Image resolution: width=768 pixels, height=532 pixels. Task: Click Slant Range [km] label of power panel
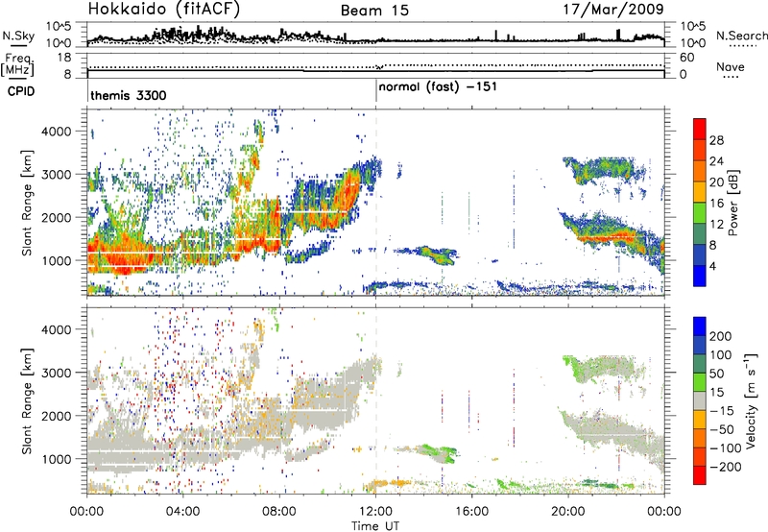tap(27, 203)
